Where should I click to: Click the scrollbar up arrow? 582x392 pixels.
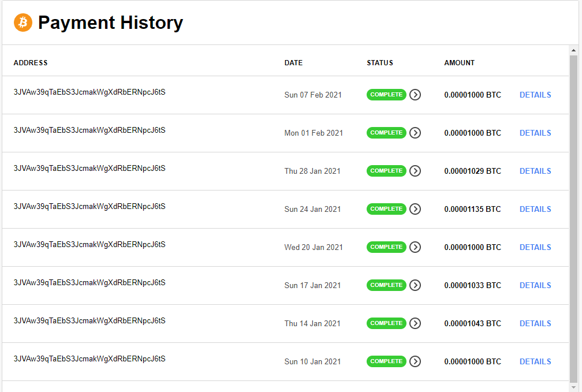[573, 50]
